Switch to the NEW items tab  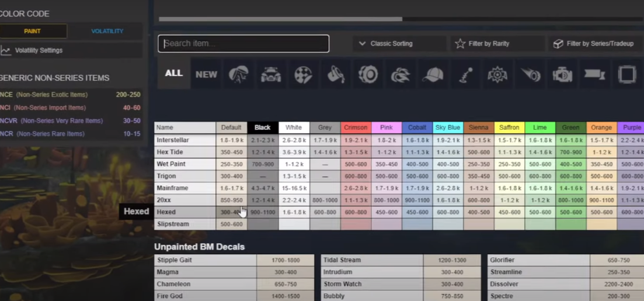206,74
